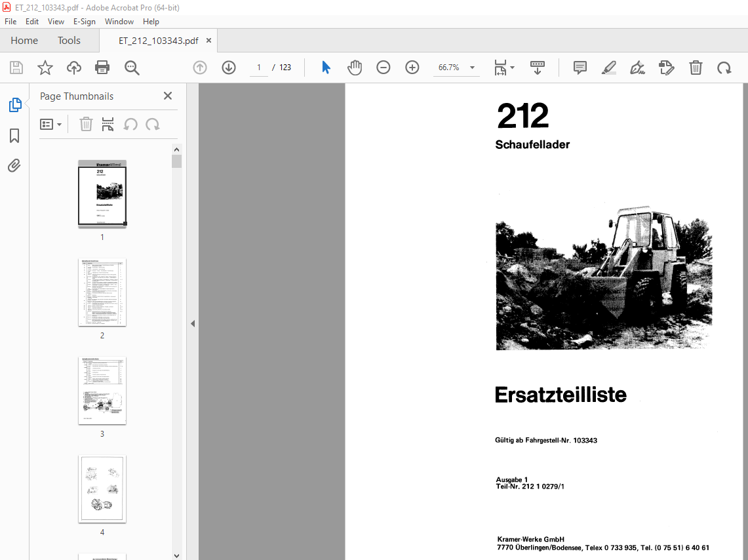This screenshot has height=560, width=748.
Task: Add the file to starred with star icon
Action: tap(45, 68)
